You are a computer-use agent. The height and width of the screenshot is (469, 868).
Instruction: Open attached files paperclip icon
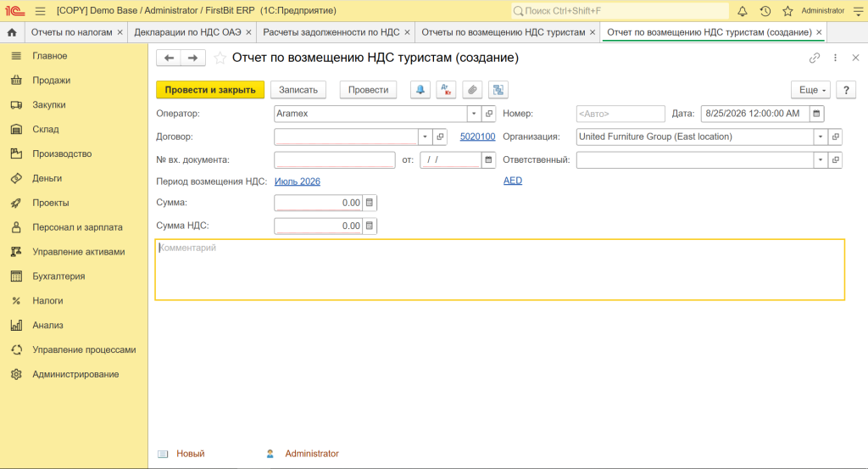(x=472, y=90)
